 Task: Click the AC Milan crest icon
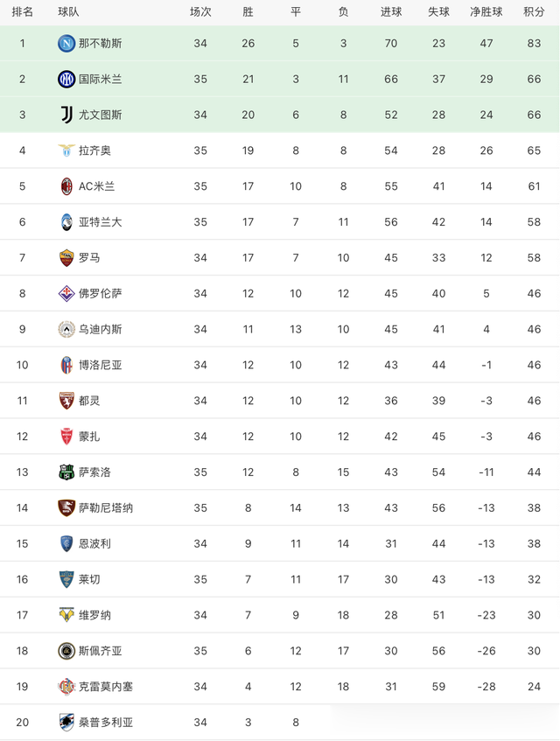tap(66, 186)
